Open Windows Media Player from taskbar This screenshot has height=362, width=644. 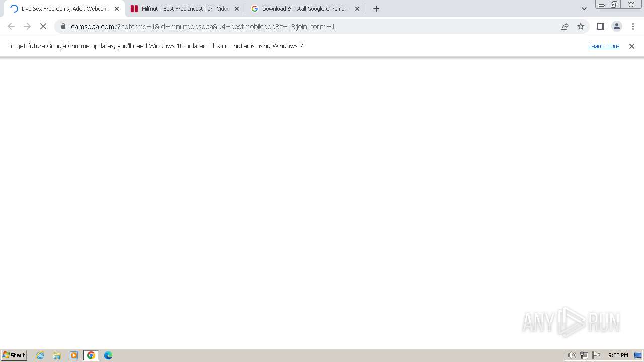(74, 355)
